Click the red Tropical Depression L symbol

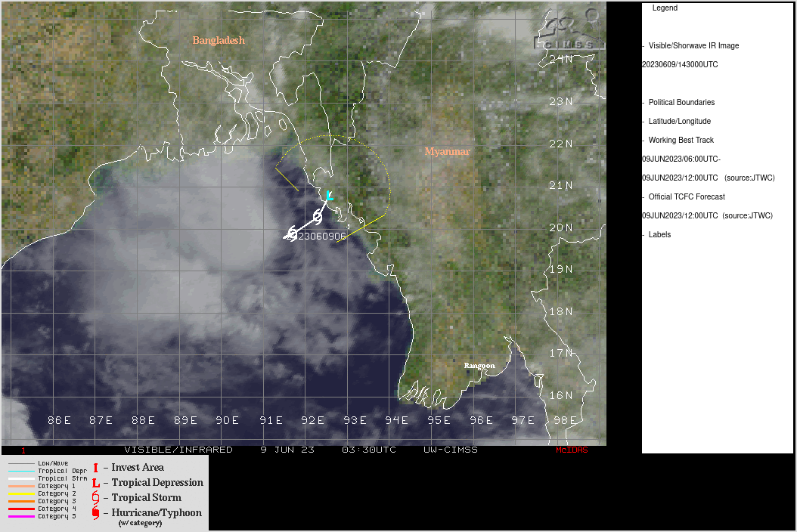pyautogui.click(x=95, y=483)
